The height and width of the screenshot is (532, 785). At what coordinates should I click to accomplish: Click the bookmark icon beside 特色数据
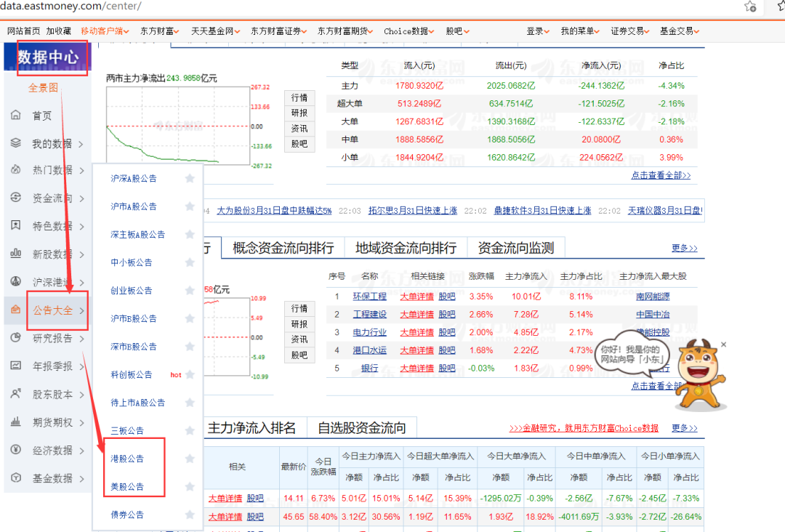(x=16, y=225)
